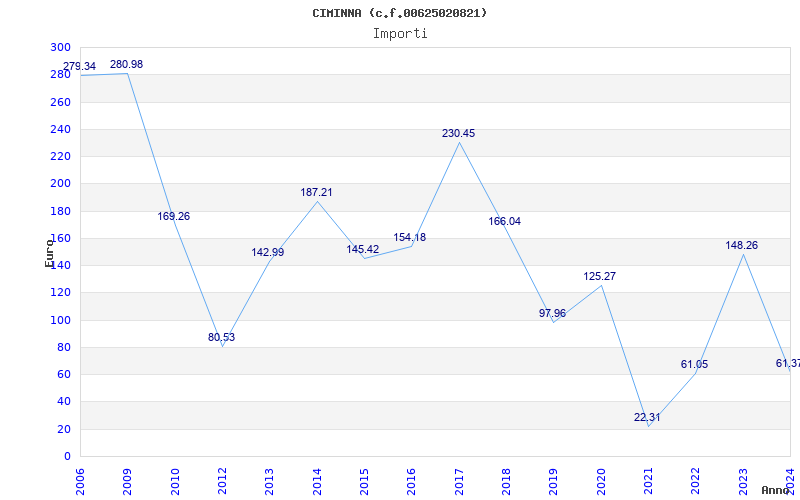800x500 pixels.
Task: Click the 2020 x-axis year label
Action: click(601, 482)
